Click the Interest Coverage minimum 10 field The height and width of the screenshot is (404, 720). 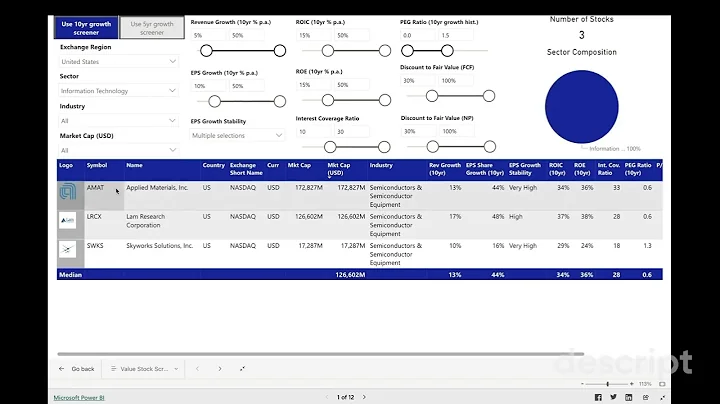pos(314,132)
